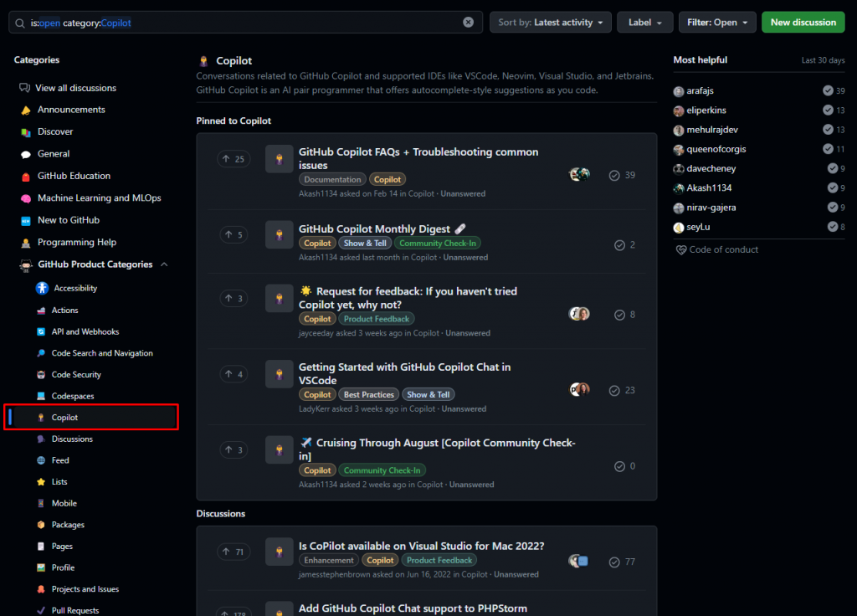Click seyLu's avatar in Most helpful

click(x=678, y=228)
